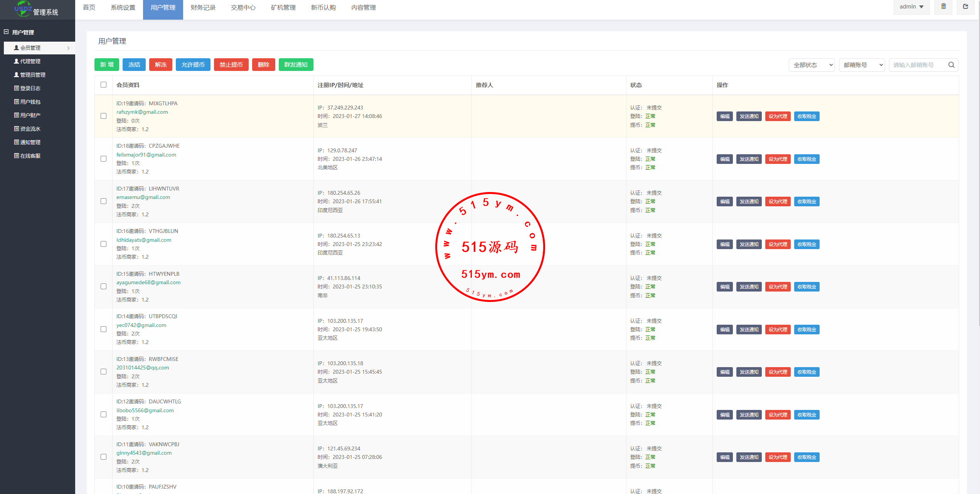This screenshot has height=494, width=980.
Task: Open the 全部状态 status dropdown
Action: [812, 65]
